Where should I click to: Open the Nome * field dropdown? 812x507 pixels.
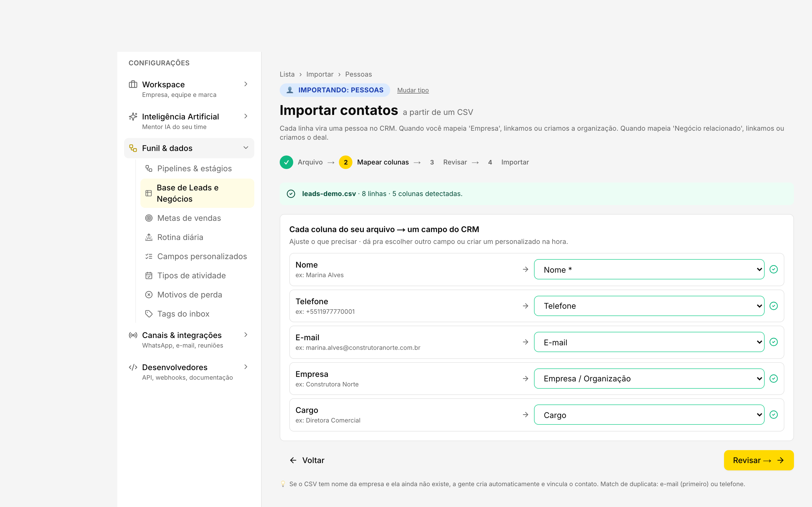point(649,269)
